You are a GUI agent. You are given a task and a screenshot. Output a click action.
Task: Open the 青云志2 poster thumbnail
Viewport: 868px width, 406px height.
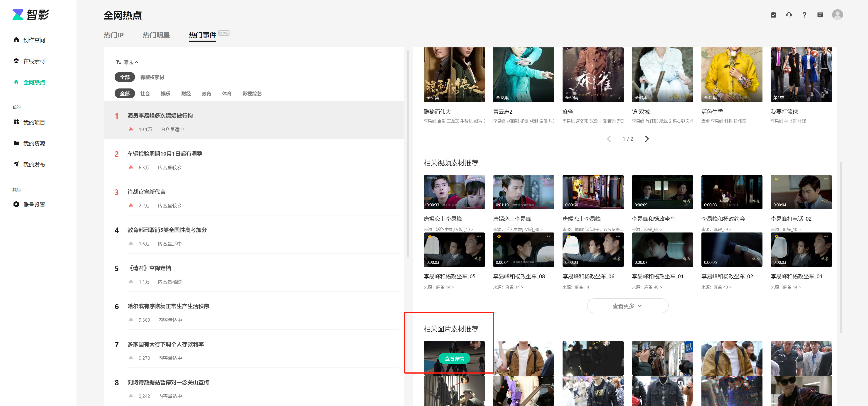(x=523, y=75)
